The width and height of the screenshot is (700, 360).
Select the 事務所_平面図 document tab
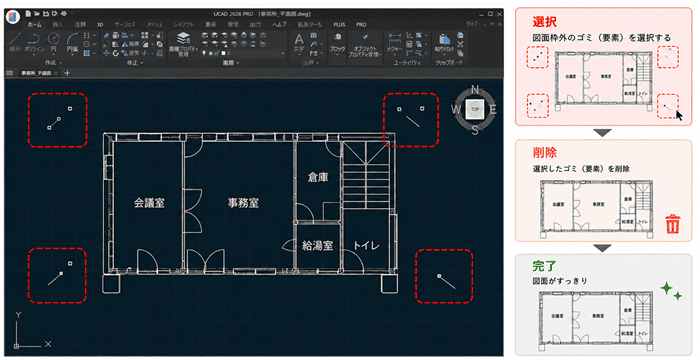click(36, 73)
